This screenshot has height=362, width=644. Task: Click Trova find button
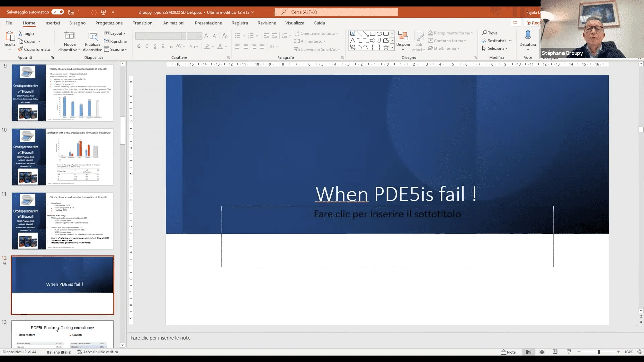tap(490, 33)
